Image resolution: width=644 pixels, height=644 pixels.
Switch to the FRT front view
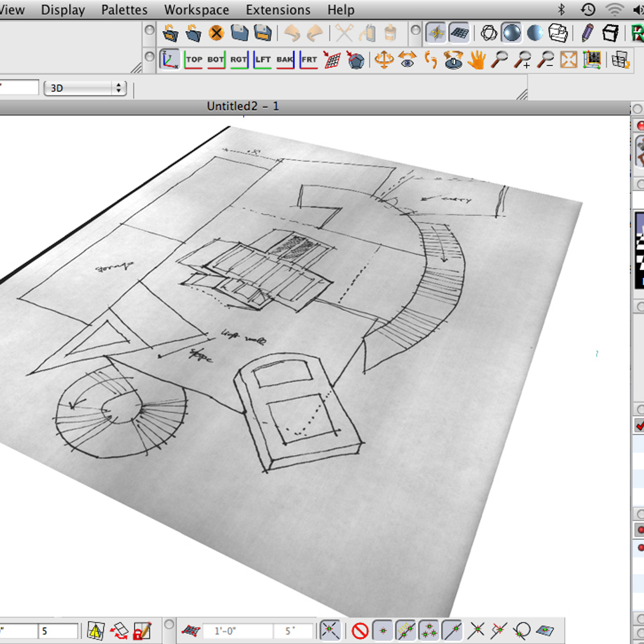click(309, 60)
